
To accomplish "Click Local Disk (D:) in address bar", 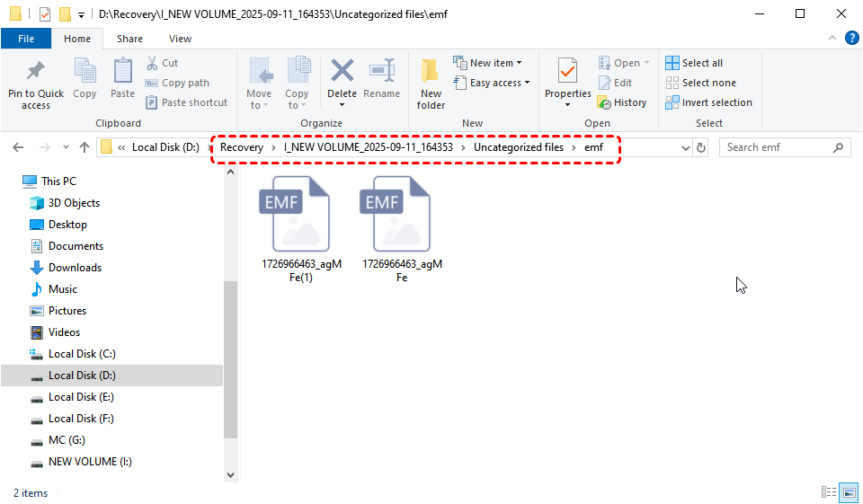I will coord(165,147).
